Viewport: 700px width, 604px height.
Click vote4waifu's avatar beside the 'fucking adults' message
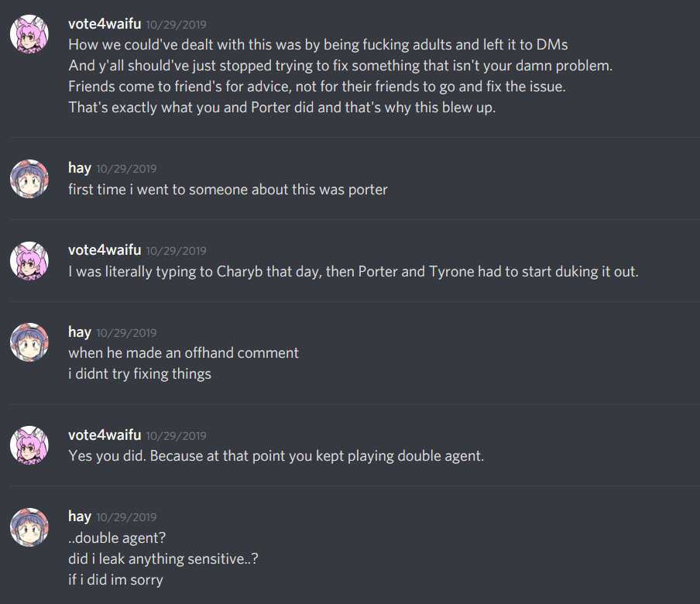[29, 35]
